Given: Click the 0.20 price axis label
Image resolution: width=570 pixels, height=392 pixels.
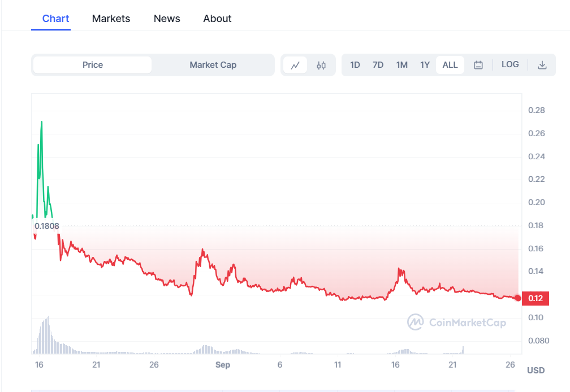Looking at the screenshot, I should point(536,202).
